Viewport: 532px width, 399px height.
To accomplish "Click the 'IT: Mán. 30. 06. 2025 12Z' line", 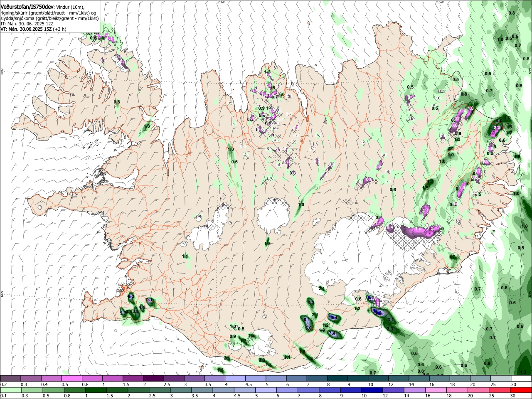I will [x=27, y=24].
